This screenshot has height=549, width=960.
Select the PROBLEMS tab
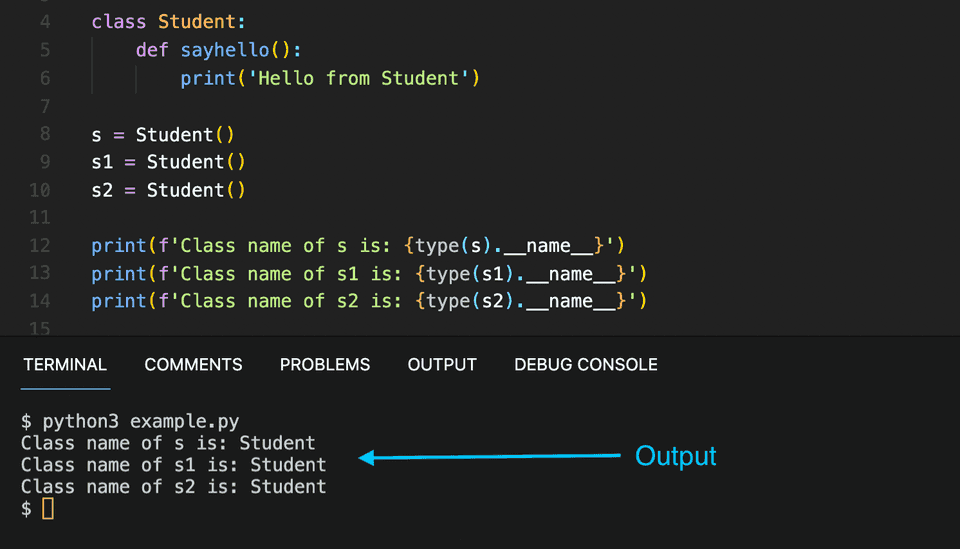(325, 365)
